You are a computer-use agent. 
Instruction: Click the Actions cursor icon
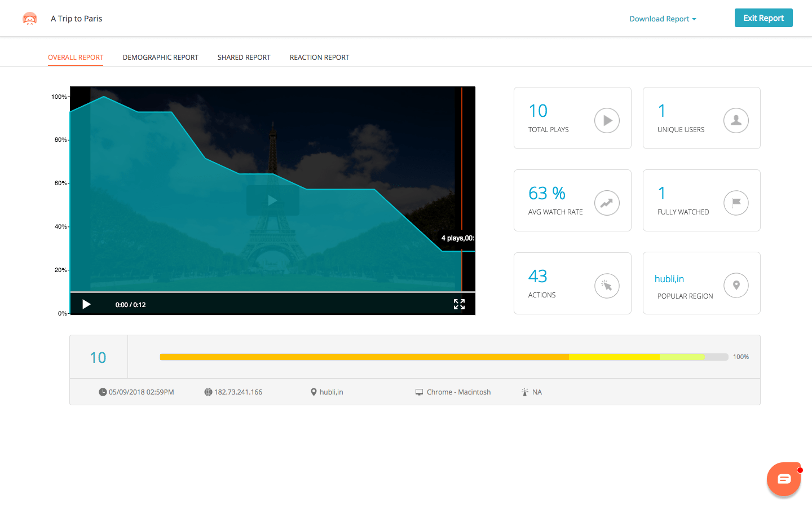[606, 286]
